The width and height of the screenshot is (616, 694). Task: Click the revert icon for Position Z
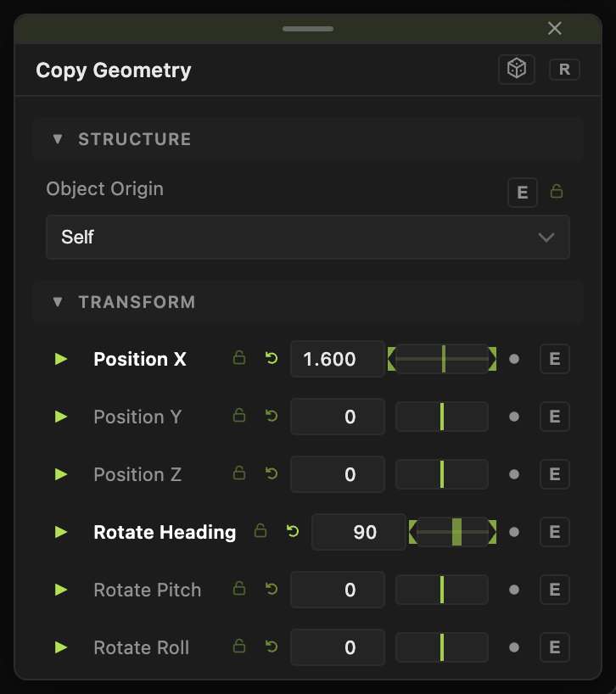point(272,473)
